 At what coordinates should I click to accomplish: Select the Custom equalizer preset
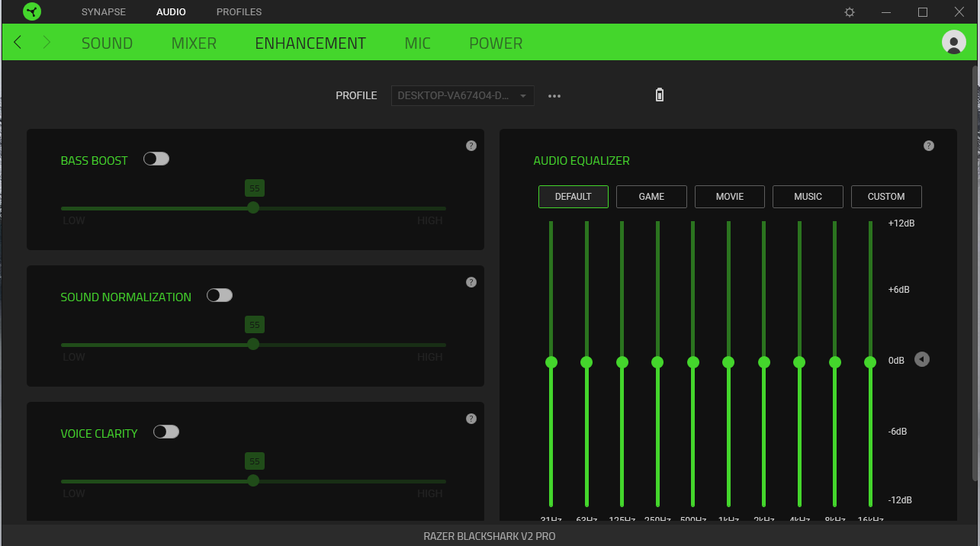pos(886,197)
